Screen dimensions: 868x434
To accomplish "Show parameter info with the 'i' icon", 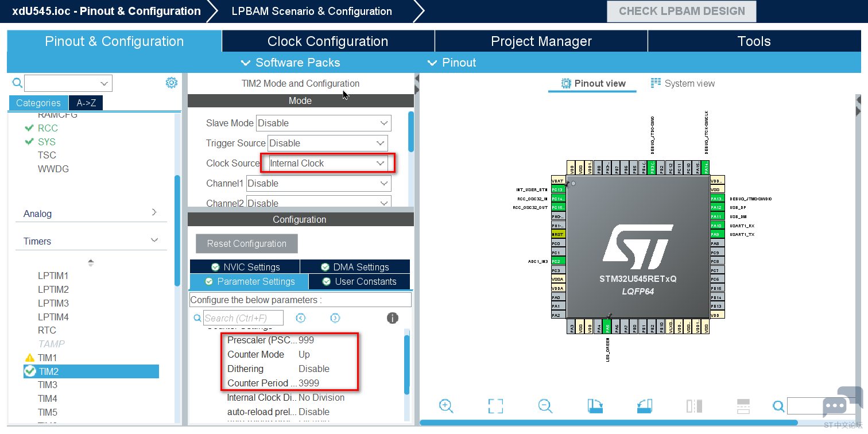I will tap(393, 318).
